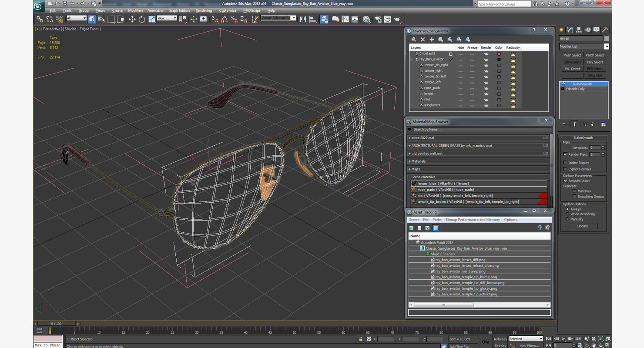Enable Explicit Normals checkbox

click(565, 169)
